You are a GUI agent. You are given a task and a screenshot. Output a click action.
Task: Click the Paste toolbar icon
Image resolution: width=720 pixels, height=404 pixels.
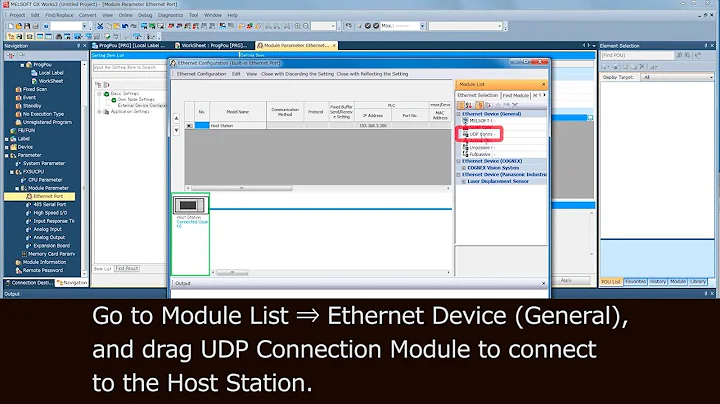117,26
